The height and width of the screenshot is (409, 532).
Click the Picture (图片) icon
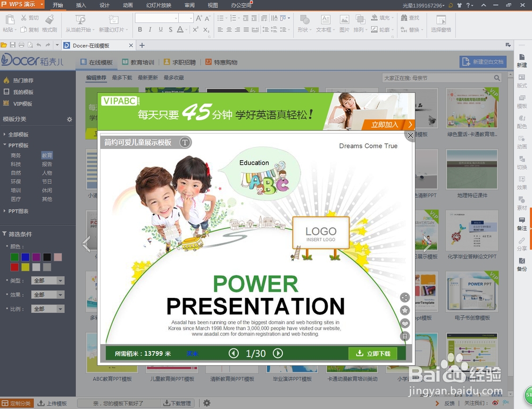pos(344,19)
